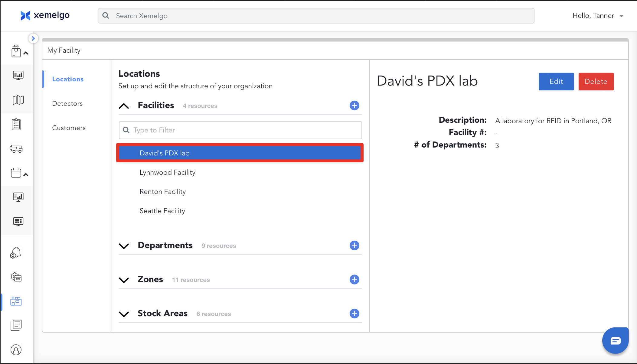The height and width of the screenshot is (364, 637).
Task: Click the blue Edit button
Action: coord(556,81)
